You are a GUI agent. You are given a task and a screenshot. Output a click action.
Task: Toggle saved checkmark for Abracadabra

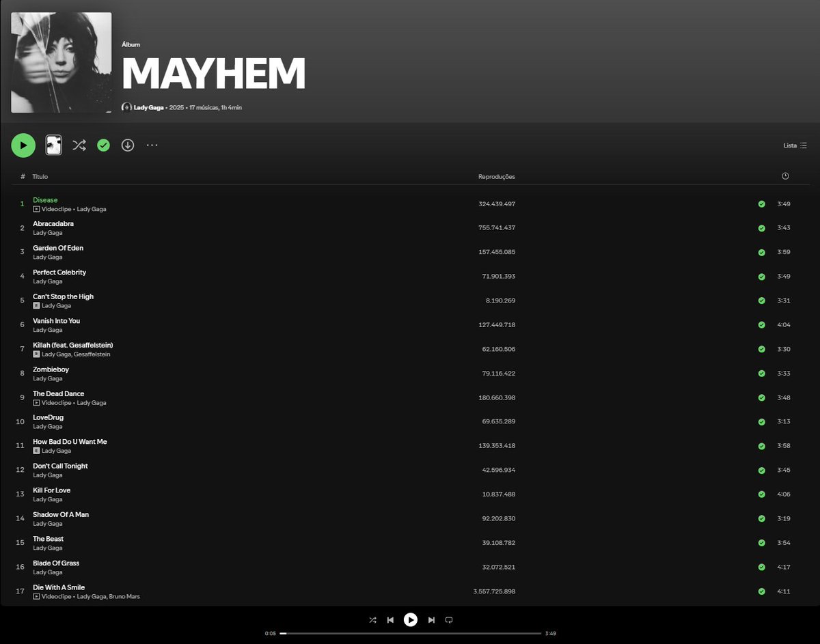[x=761, y=228]
